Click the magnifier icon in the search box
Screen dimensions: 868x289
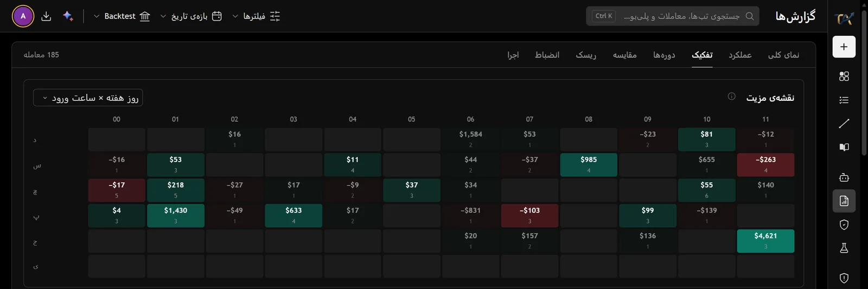coord(750,16)
